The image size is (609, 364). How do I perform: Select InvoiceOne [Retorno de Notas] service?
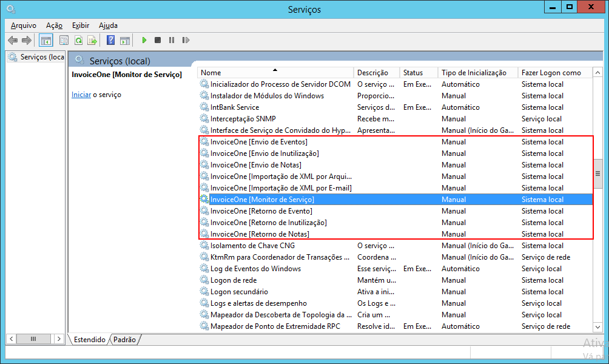point(395,234)
